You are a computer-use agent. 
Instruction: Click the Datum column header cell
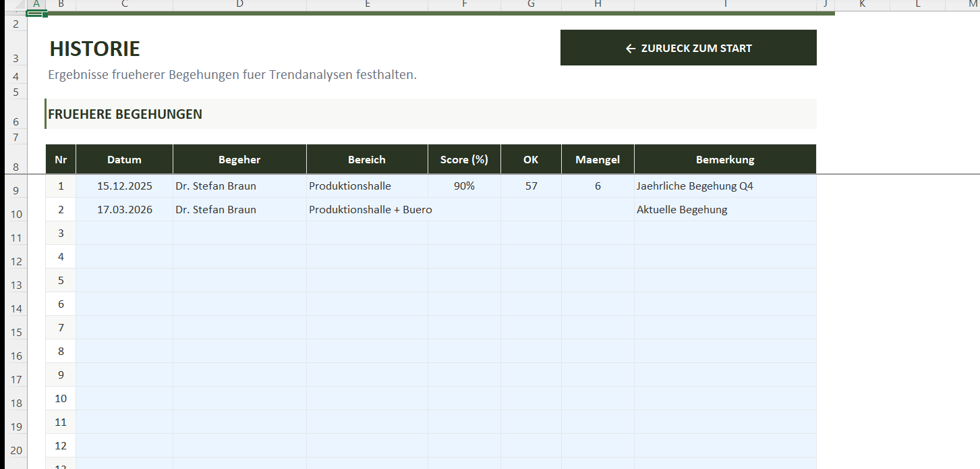tap(124, 159)
